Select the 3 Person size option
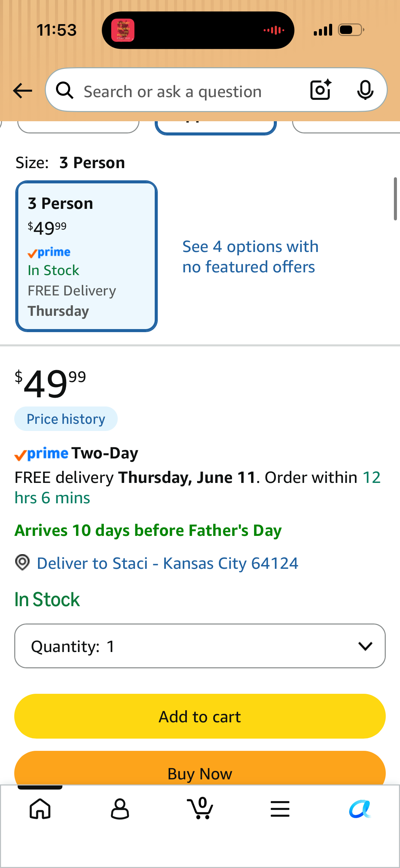 tap(87, 256)
